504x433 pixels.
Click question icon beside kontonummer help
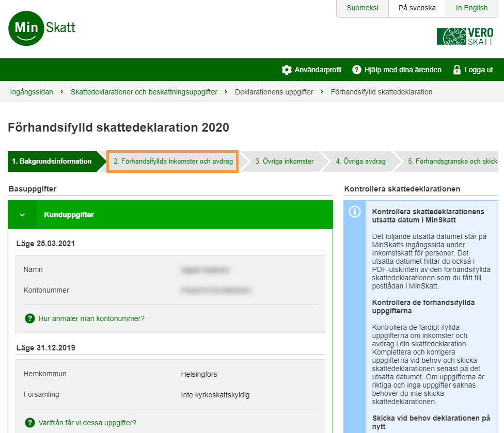click(x=30, y=318)
